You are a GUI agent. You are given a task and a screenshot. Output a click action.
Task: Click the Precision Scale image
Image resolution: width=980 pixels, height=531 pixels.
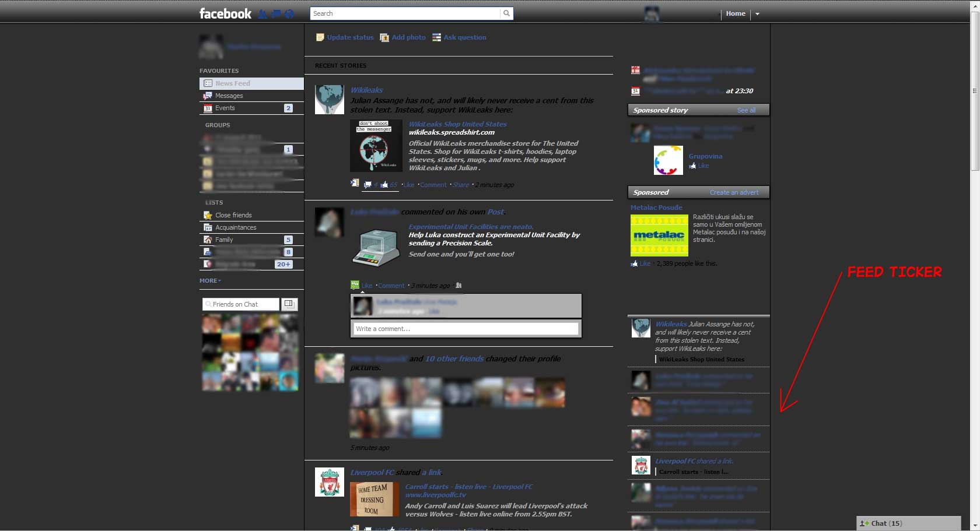tap(376, 248)
